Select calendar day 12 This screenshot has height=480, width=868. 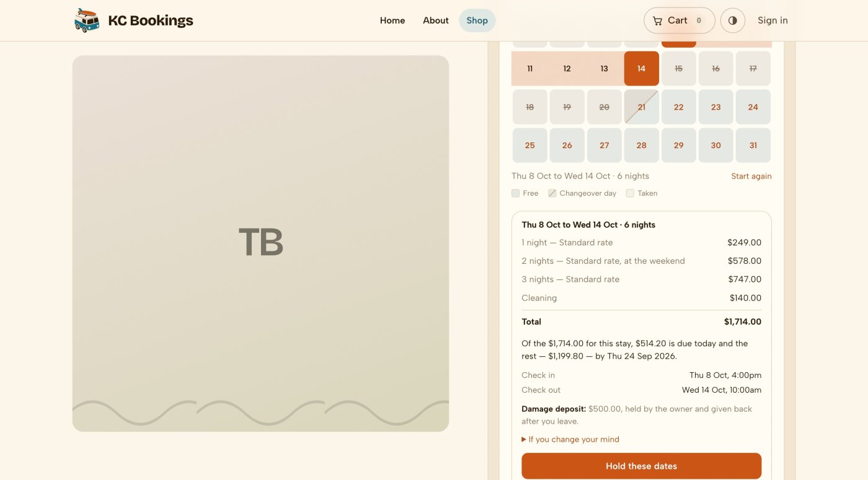click(567, 68)
